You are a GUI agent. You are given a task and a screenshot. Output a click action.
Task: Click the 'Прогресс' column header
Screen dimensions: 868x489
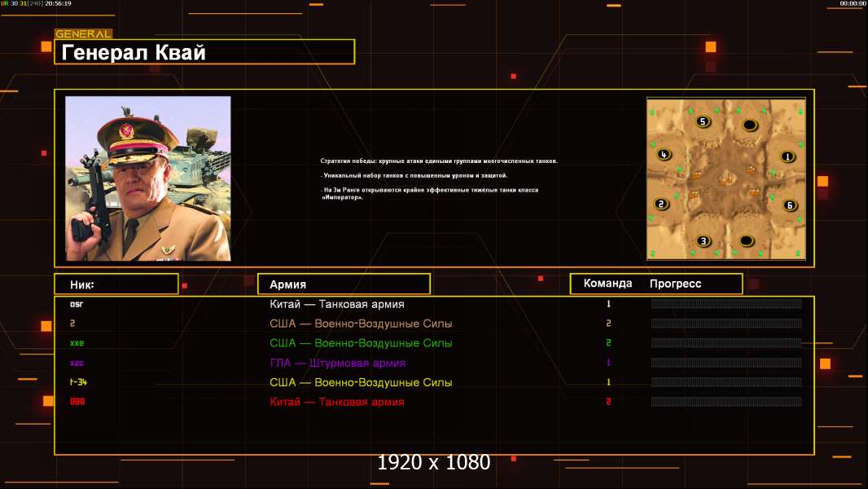pos(675,284)
